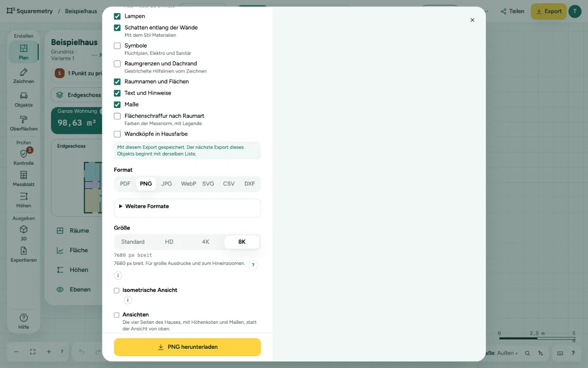Image resolution: width=588 pixels, height=368 pixels.
Task: Check Wandköpfe in Hausfarbe
Action: pos(117,134)
